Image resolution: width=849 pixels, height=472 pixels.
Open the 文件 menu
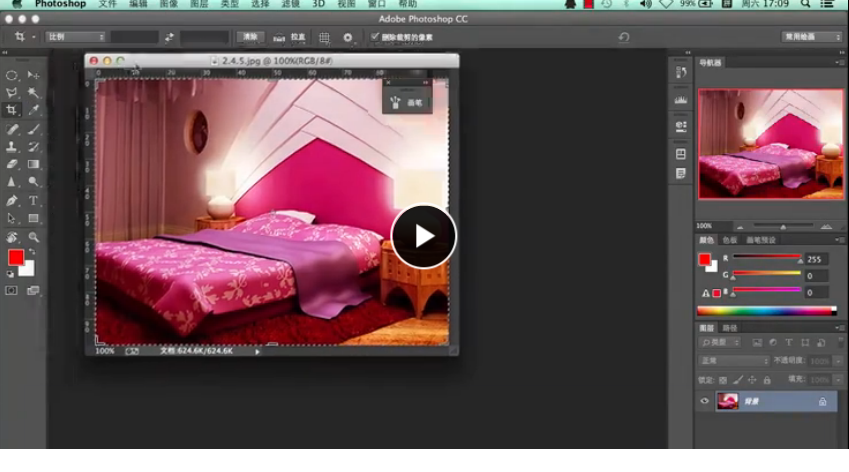pyautogui.click(x=107, y=4)
